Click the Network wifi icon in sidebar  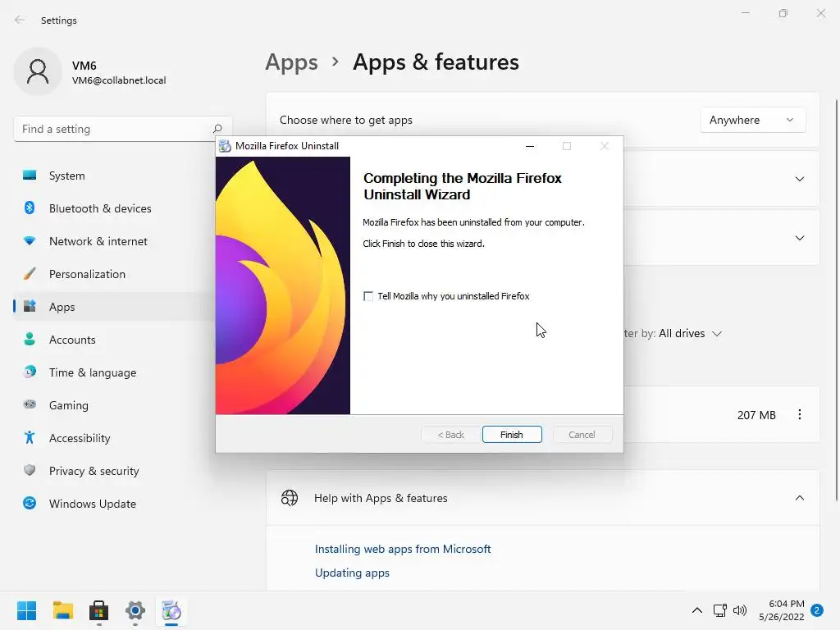(x=30, y=241)
